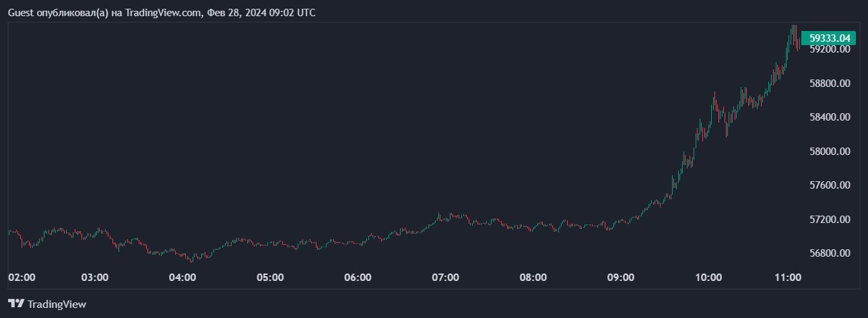Click the 10:00 time axis label
The image size is (868, 318).
click(708, 277)
